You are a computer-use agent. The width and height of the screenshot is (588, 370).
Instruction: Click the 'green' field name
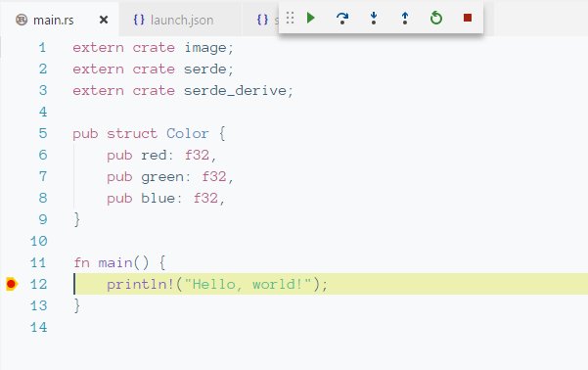[x=162, y=177]
